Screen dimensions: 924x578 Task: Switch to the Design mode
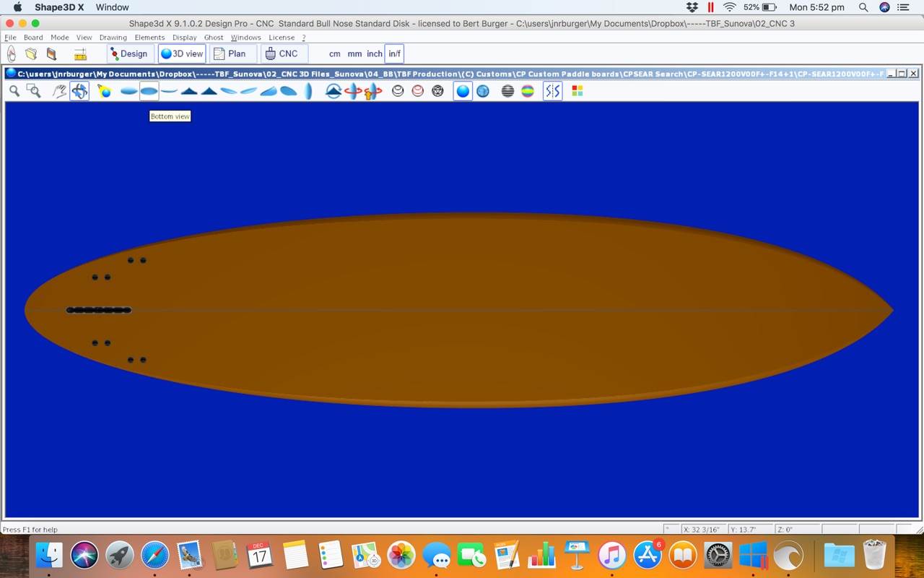coord(129,53)
